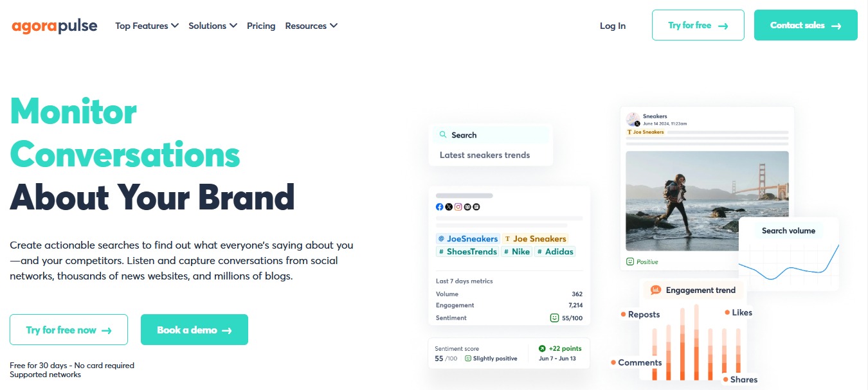Select the YouTube network icon
The width and height of the screenshot is (868, 390).
point(467,207)
